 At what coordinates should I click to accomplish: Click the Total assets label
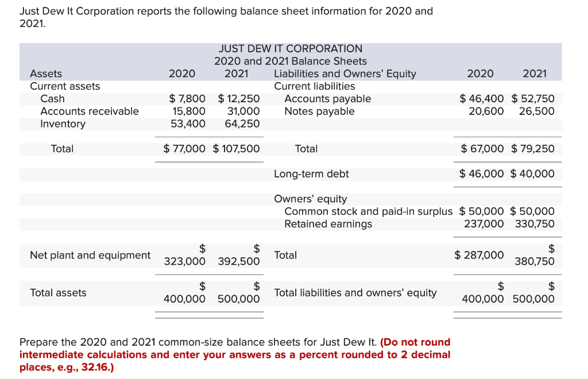(58, 293)
